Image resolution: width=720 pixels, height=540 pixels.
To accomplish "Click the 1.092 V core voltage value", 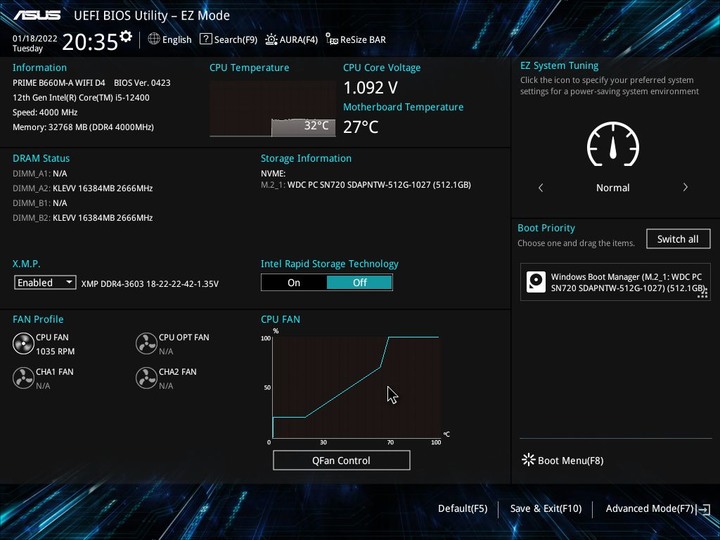I will 371,87.
